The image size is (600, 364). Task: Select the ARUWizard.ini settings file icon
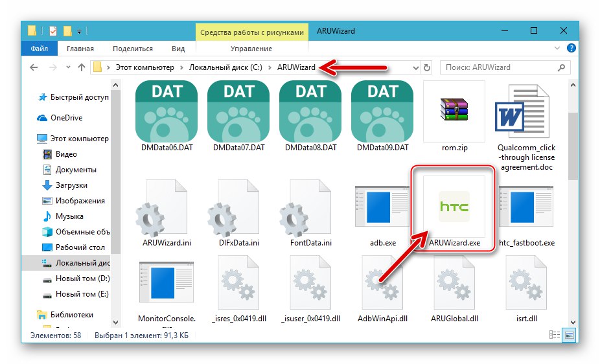click(162, 207)
